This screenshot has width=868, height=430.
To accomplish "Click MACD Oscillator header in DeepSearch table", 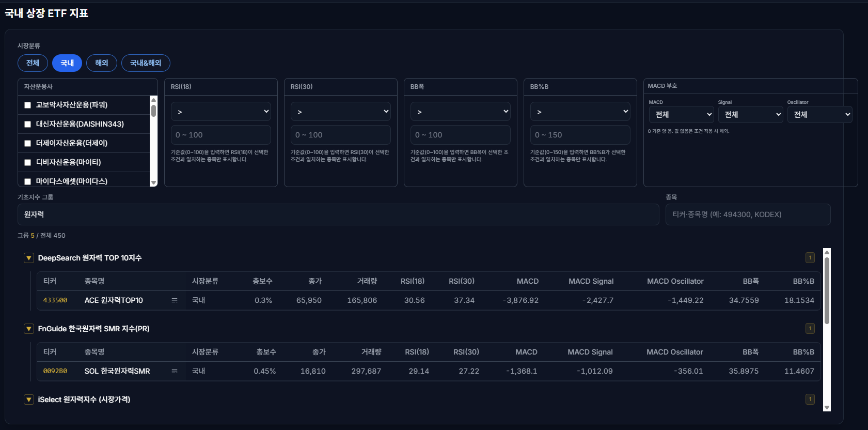I will (x=675, y=281).
